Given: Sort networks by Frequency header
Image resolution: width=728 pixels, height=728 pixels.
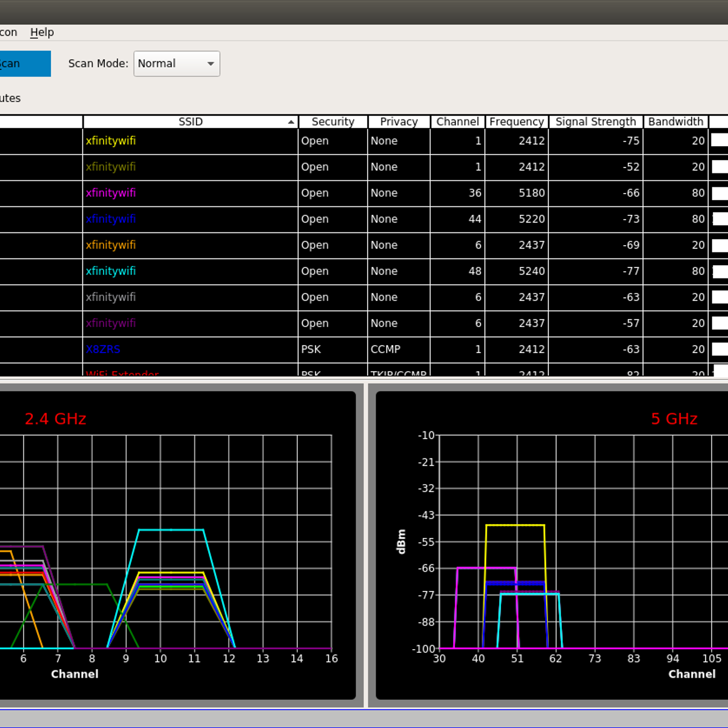Looking at the screenshot, I should pyautogui.click(x=516, y=121).
